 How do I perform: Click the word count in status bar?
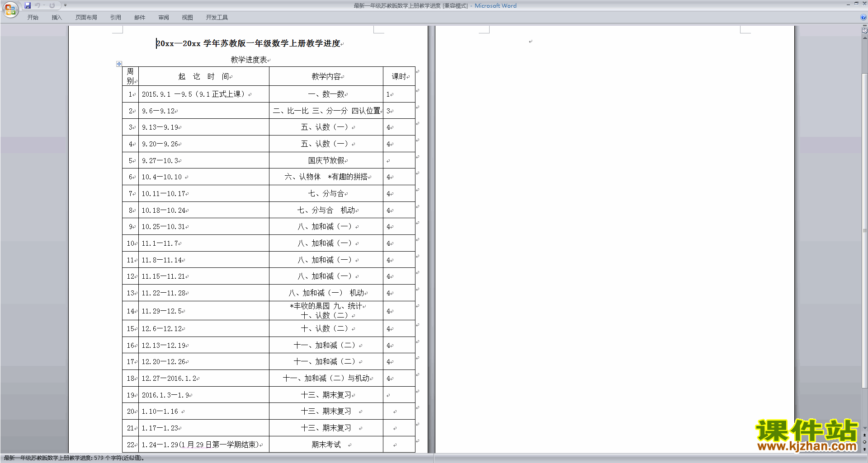[74, 458]
